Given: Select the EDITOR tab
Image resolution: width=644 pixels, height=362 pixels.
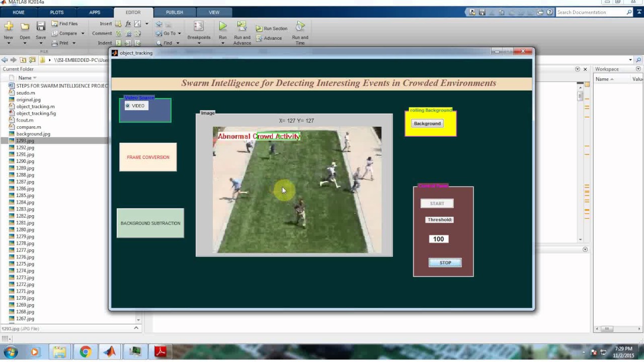Looking at the screenshot, I should 133,12.
